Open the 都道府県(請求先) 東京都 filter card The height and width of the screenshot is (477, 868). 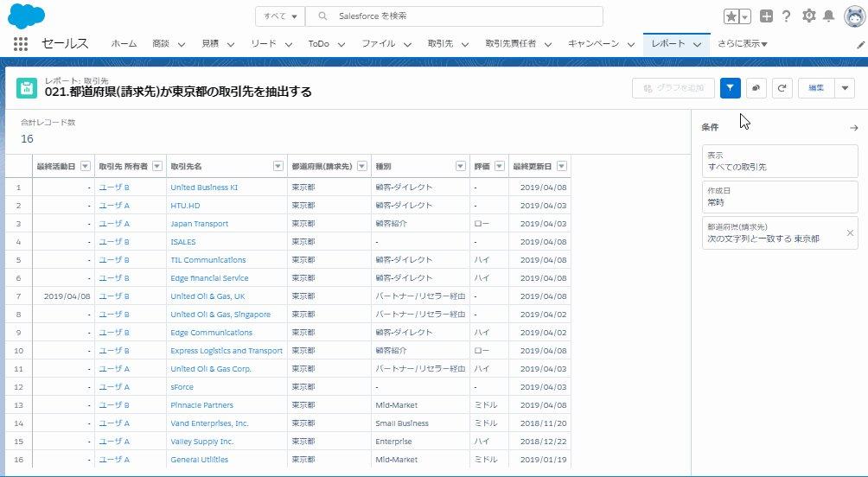click(x=780, y=233)
